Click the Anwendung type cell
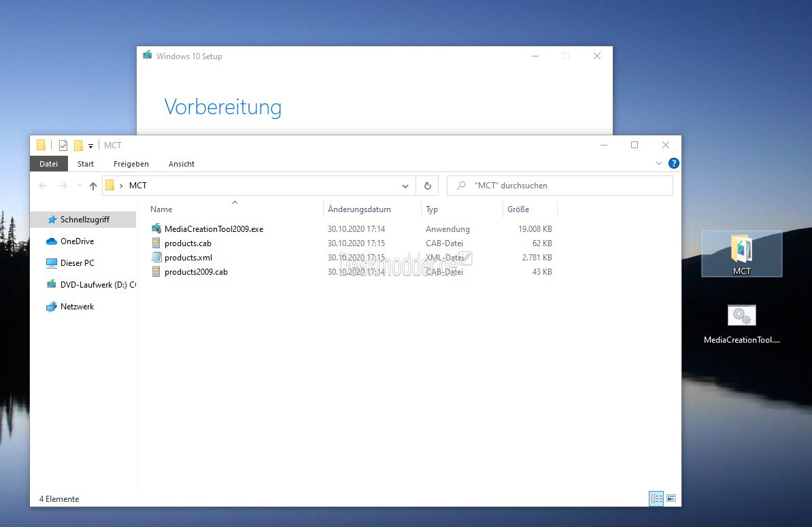This screenshot has width=812, height=527. (447, 228)
